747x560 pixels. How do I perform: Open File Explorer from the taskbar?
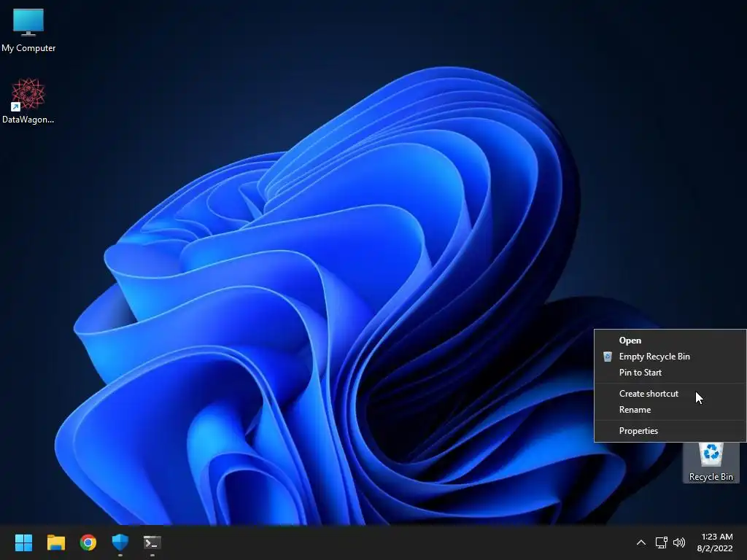[55, 542]
